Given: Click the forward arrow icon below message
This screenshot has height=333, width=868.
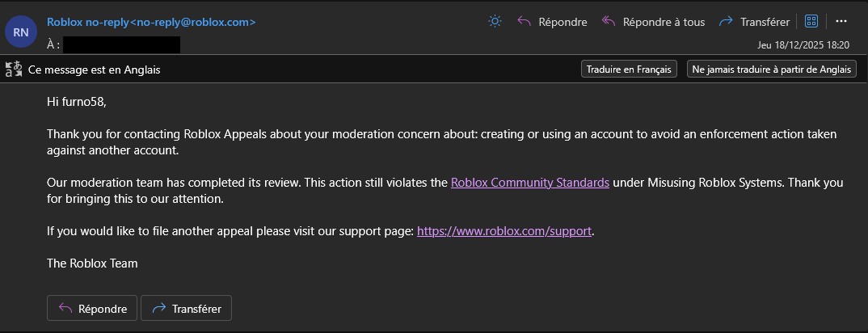Looking at the screenshot, I should click(159, 308).
